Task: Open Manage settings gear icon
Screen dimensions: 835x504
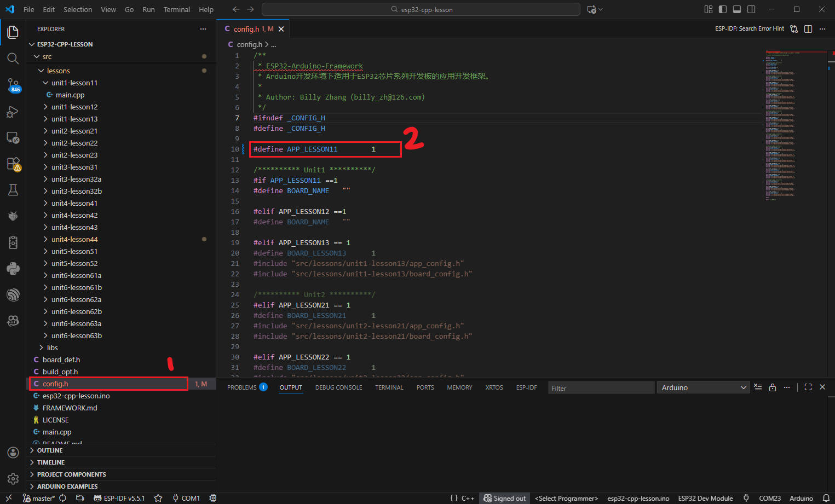Action: [x=13, y=479]
